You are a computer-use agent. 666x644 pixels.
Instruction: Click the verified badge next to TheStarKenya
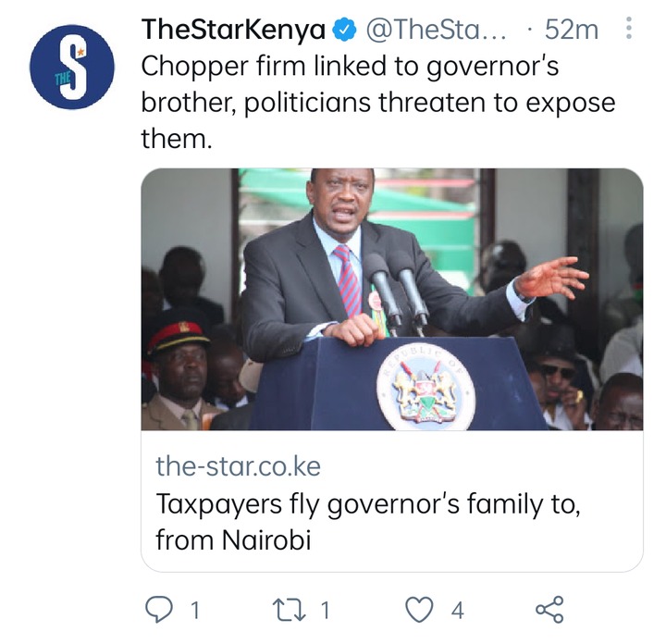[x=343, y=31]
